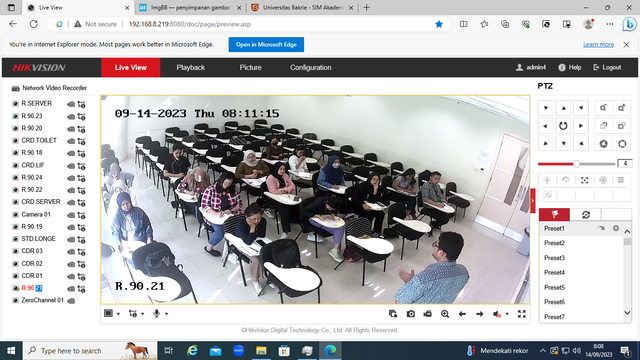Start PTZ auto-scan center button

coord(563,126)
